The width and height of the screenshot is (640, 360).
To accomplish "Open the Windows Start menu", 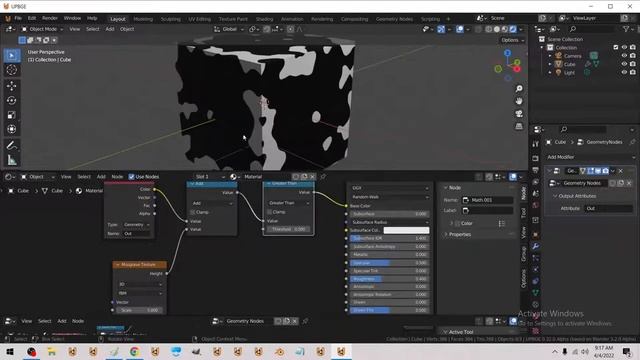I will click(10, 351).
